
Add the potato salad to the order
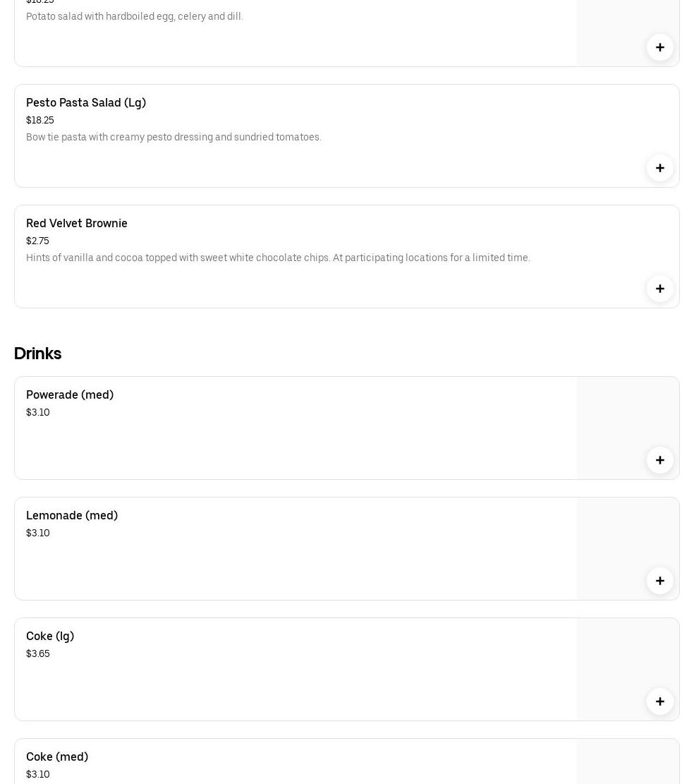[659, 47]
